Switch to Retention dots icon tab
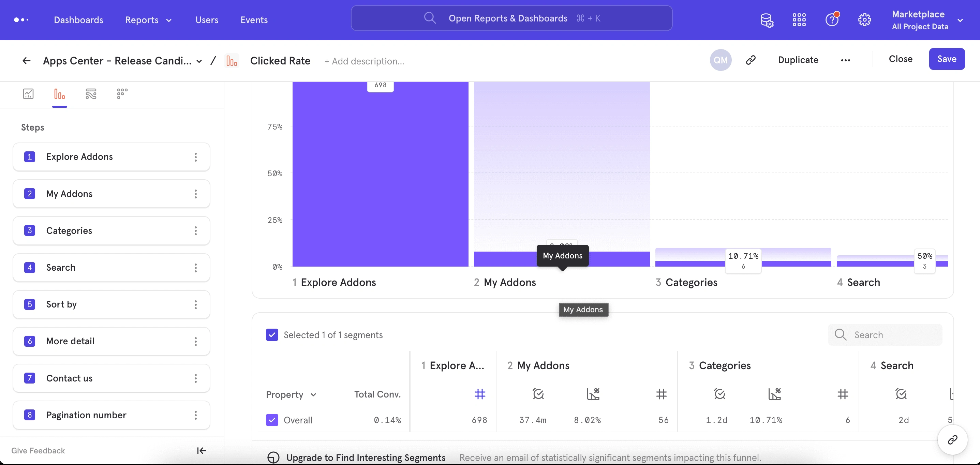Screen dimensions: 980x465 pos(122,93)
